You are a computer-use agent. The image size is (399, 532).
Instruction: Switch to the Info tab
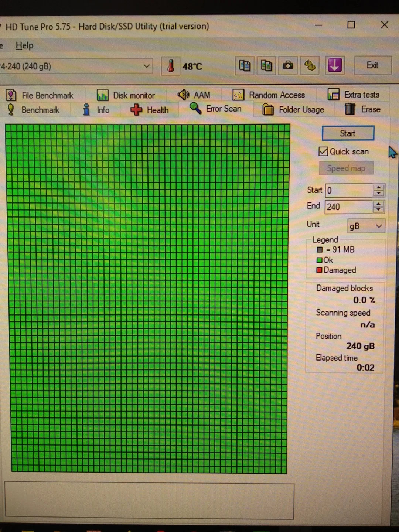click(96, 110)
